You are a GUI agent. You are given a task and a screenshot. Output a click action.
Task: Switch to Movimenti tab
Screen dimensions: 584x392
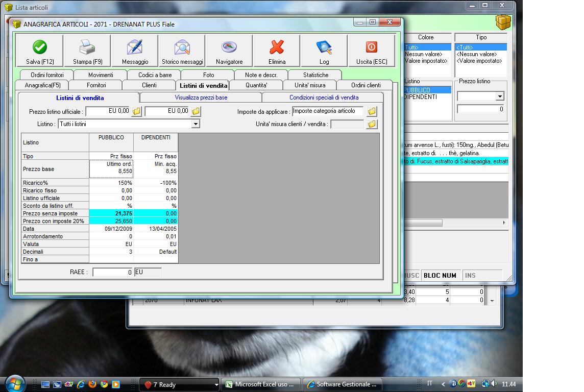click(x=101, y=75)
